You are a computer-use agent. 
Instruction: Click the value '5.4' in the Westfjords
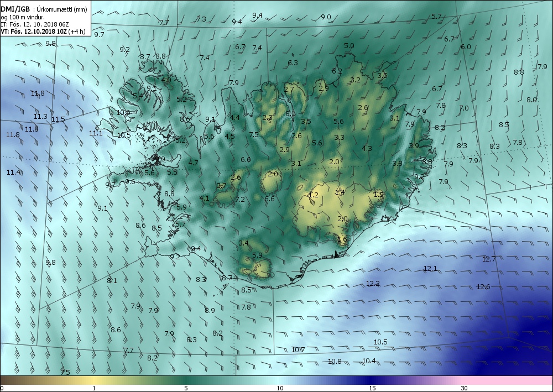pos(138,96)
